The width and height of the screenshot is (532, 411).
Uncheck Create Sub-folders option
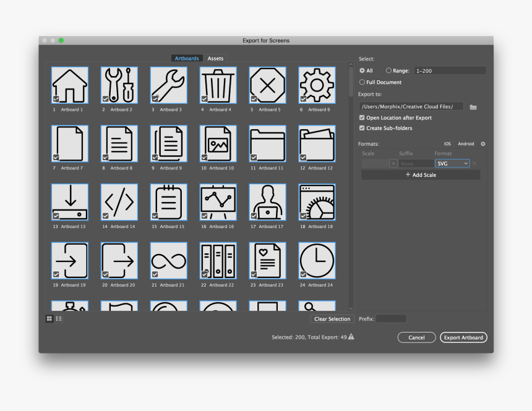[362, 128]
